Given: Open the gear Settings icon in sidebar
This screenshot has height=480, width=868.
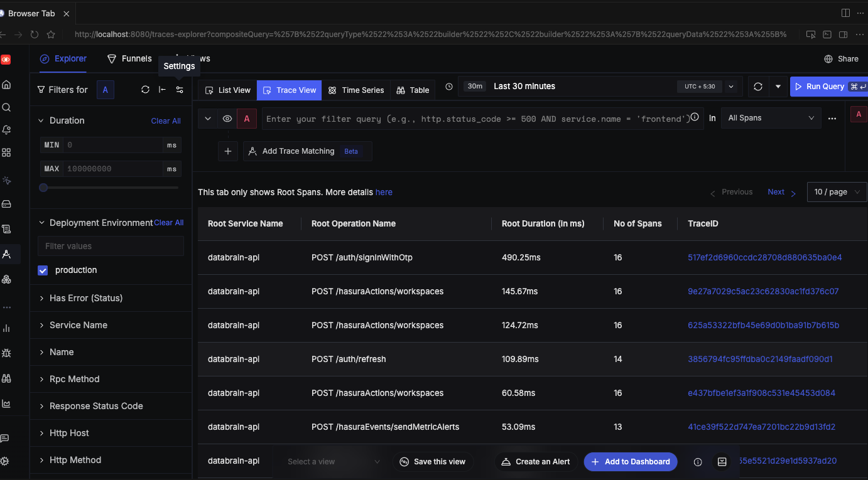Looking at the screenshot, I should coord(5,461).
